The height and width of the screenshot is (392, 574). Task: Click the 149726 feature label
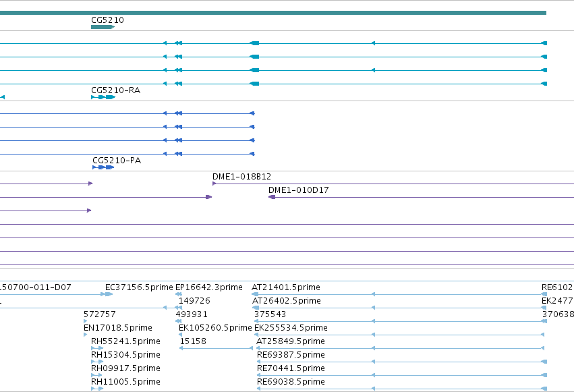pos(194,301)
